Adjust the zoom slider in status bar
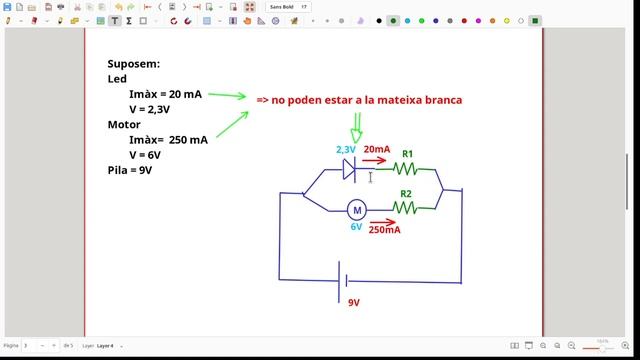The height and width of the screenshot is (360, 640). (598, 348)
